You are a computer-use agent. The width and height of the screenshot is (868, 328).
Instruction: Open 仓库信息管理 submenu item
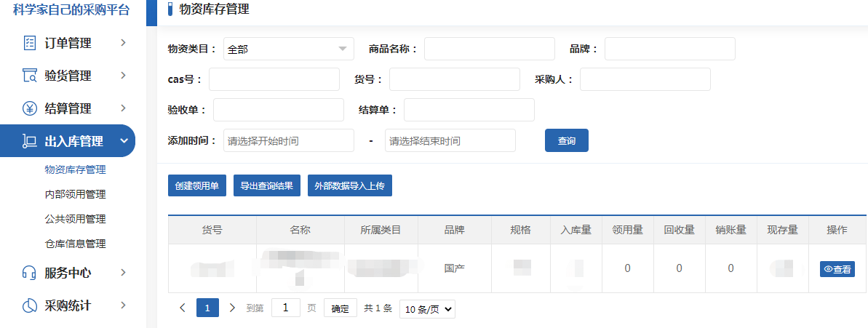coord(75,244)
